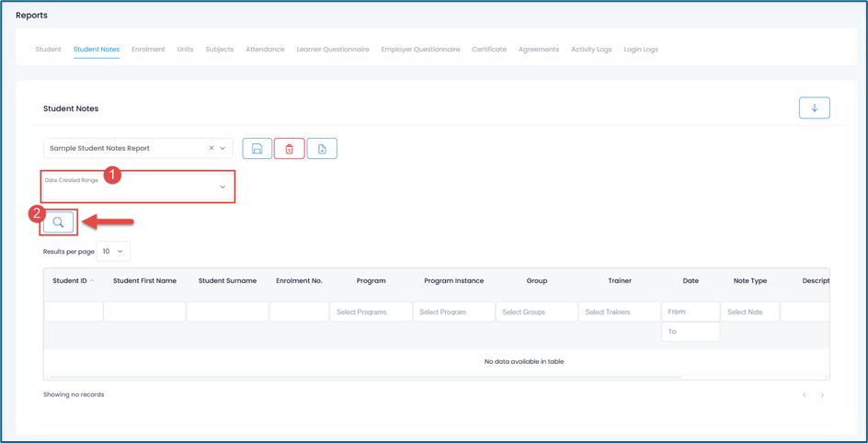868x443 pixels.
Task: Expand the saved report dropdown chevron
Action: coord(223,148)
